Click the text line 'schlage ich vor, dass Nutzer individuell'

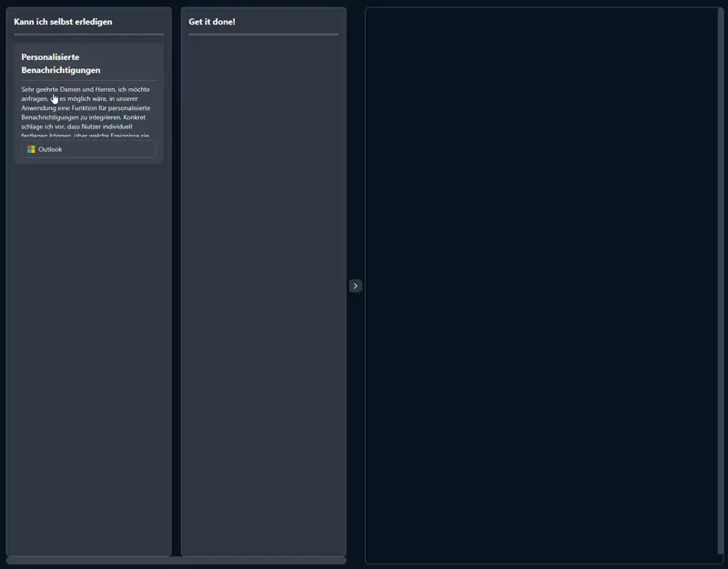click(x=76, y=127)
